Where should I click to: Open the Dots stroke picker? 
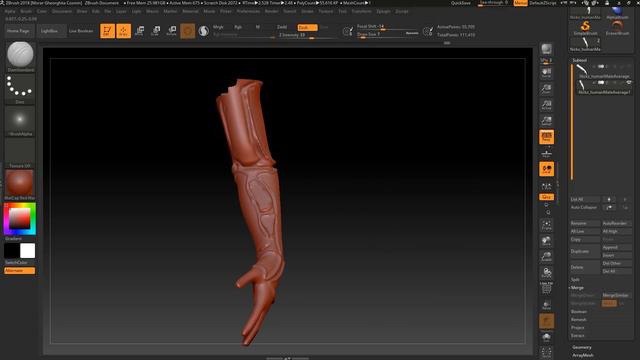coord(20,87)
